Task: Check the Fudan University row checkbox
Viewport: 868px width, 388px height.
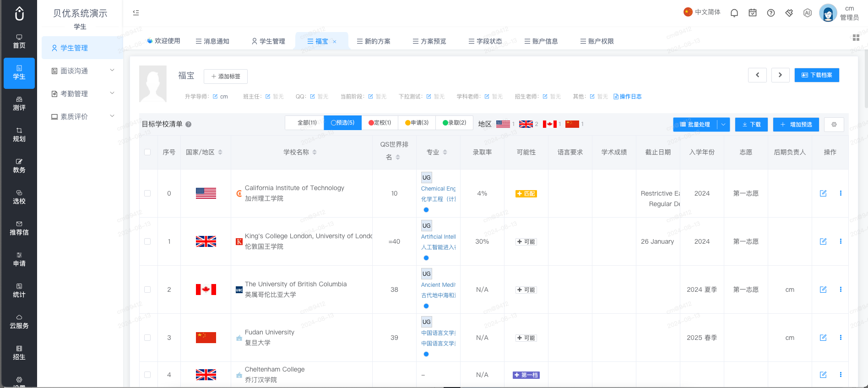Action: (x=147, y=338)
